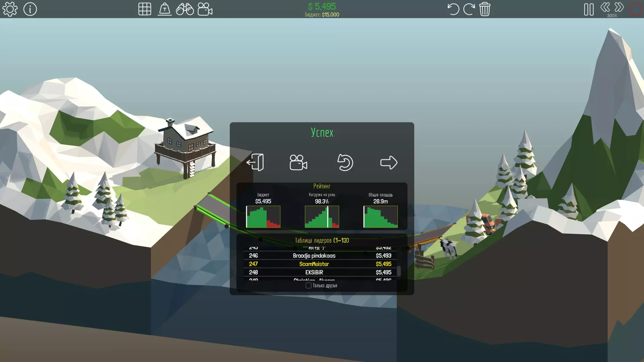
Task: Watch replay with dialog camera icon
Action: tap(298, 163)
